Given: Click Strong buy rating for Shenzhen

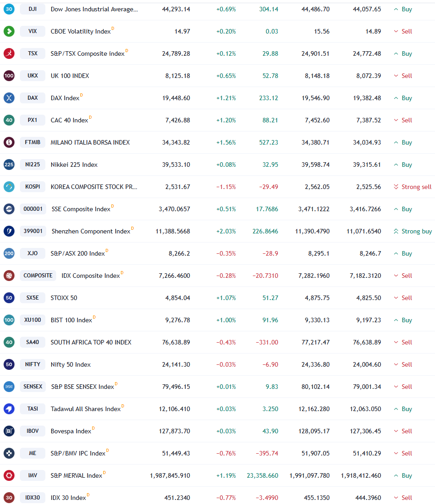Looking at the screenshot, I should (413, 231).
